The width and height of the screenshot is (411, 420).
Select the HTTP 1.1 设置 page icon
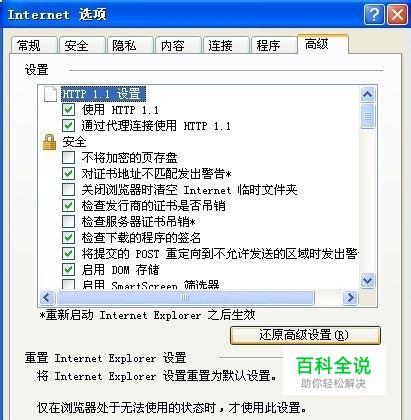click(50, 93)
